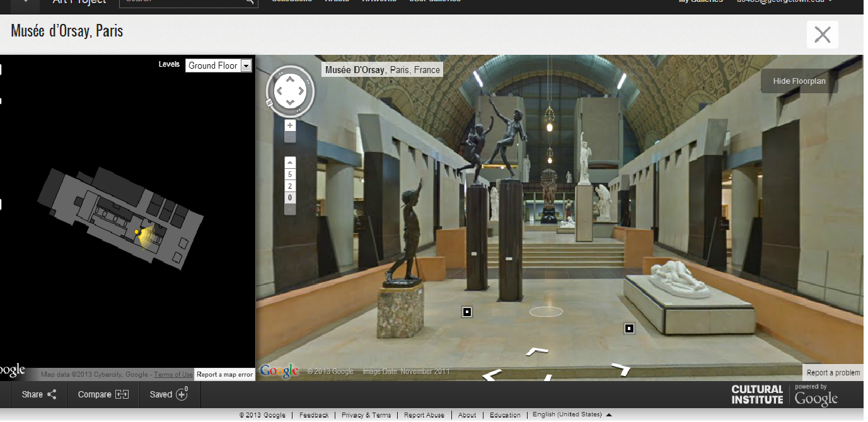The width and height of the screenshot is (868, 422).
Task: Click the powered by Google logo
Action: (816, 396)
